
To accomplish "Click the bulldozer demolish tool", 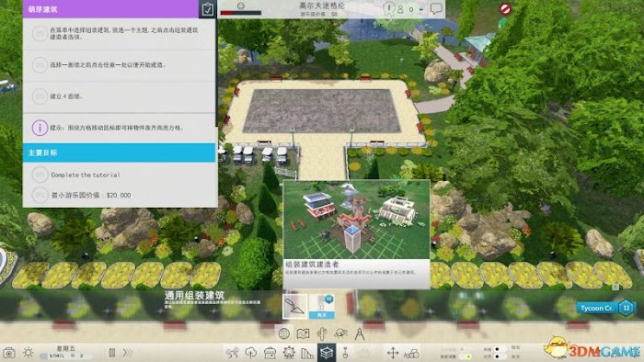I will [411, 353].
